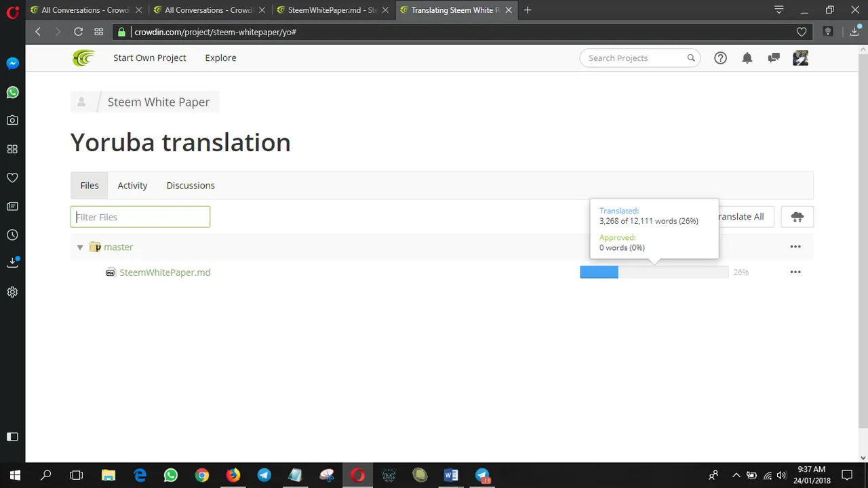Click the 26% progress label
Image resolution: width=868 pixels, height=488 pixels.
[x=741, y=272]
